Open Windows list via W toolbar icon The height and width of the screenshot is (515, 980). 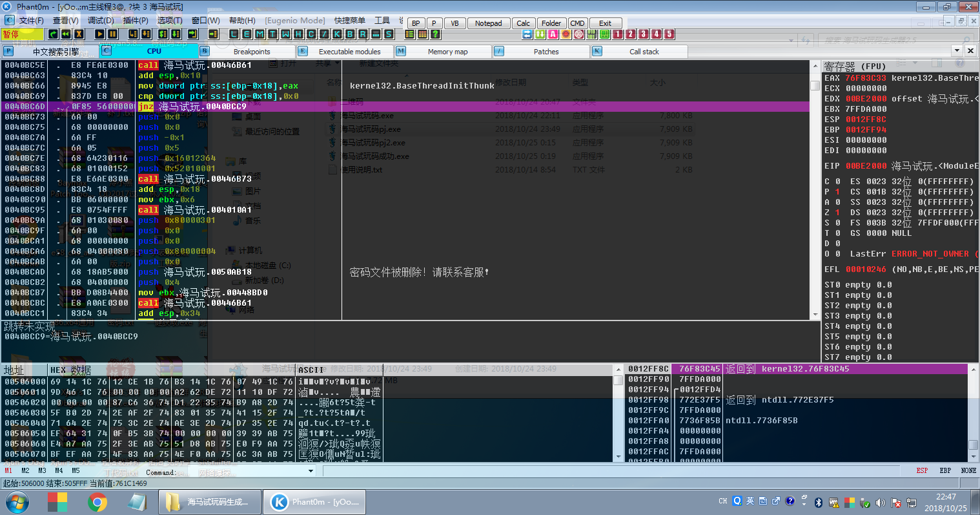[285, 34]
